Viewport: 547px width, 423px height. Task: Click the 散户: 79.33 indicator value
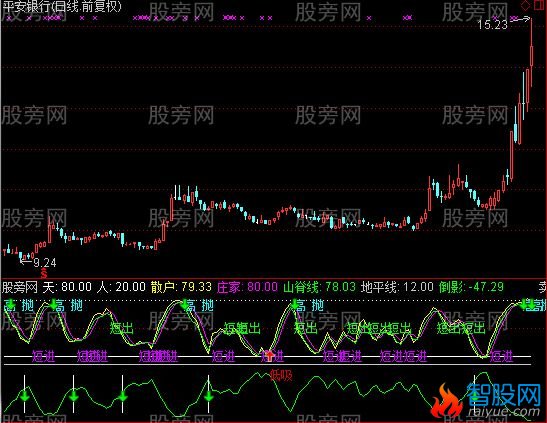click(181, 287)
